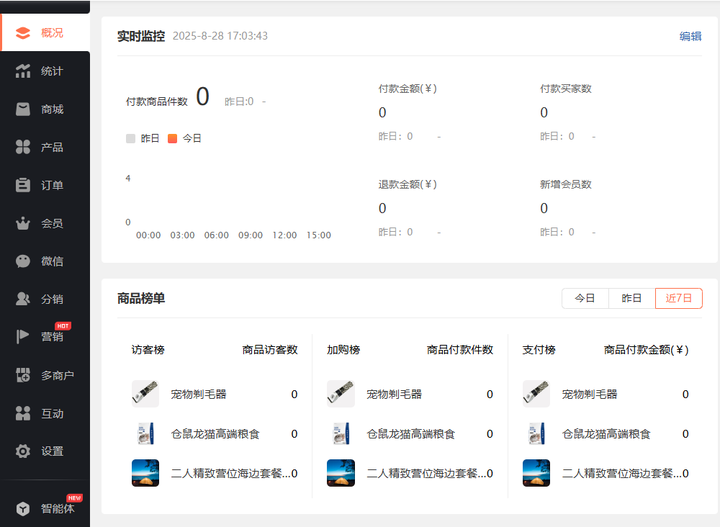Click the 付款商品件数 metric label
This screenshot has width=720, height=527.
157,101
